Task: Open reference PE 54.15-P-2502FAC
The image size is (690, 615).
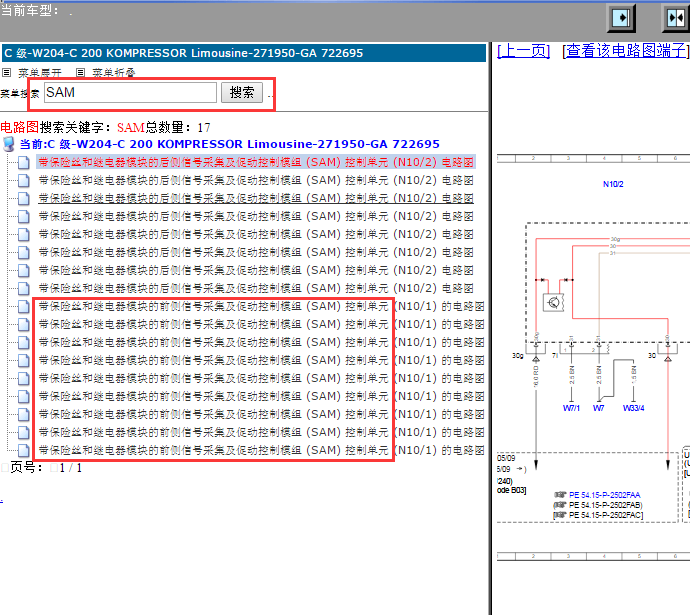Action: 606,515
